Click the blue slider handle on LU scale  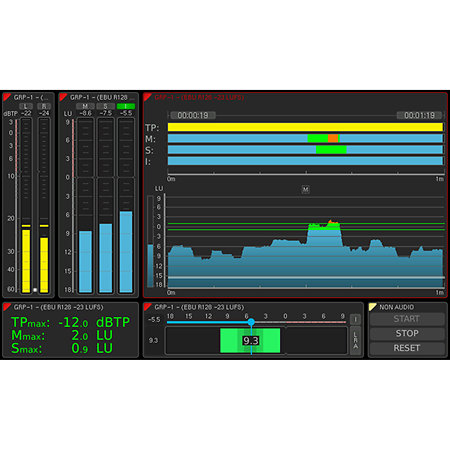coord(251,322)
